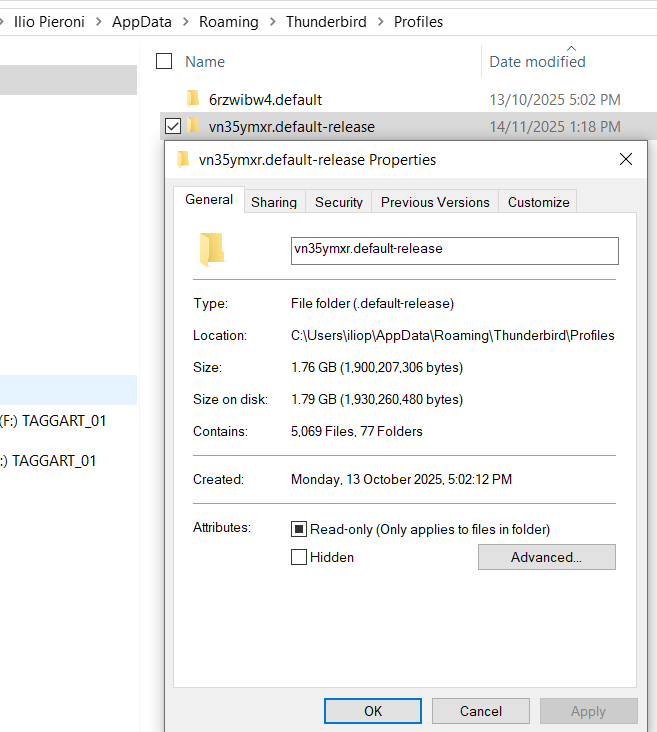Switch to the Sharing tab
The width and height of the screenshot is (657, 732).
(274, 202)
